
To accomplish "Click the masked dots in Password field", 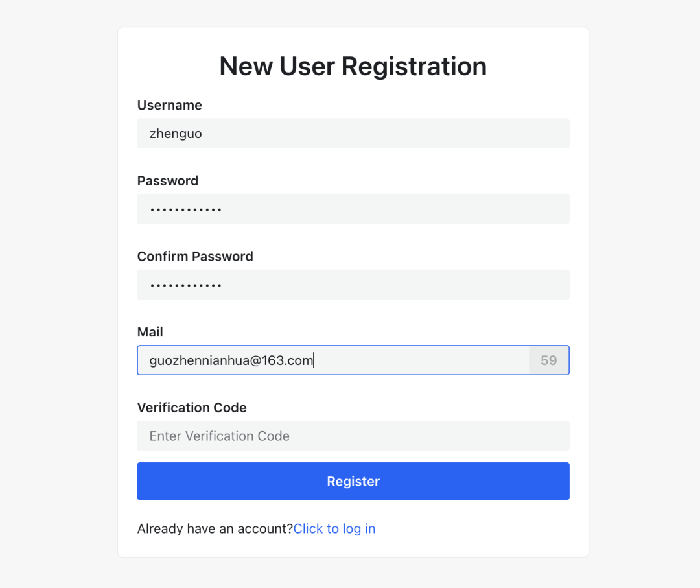I will pyautogui.click(x=186, y=210).
